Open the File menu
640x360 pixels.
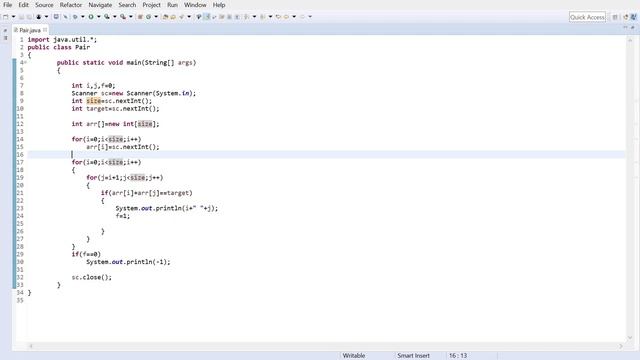coord(7,5)
